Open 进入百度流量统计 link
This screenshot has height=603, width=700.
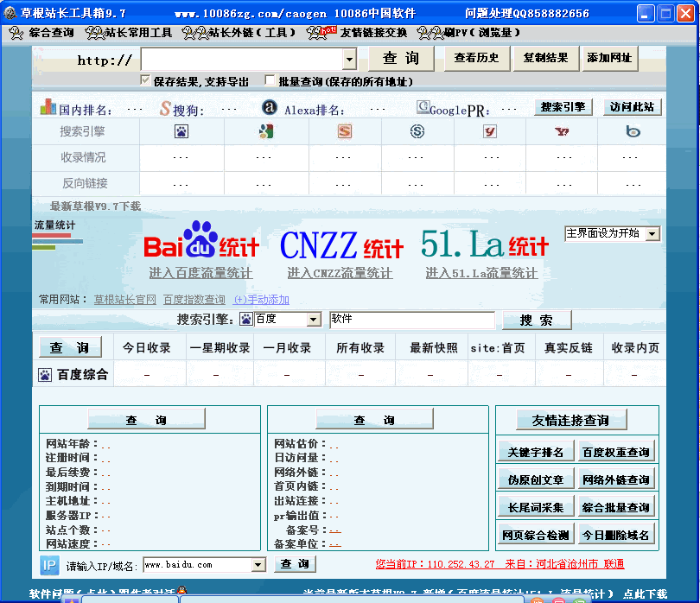tap(200, 273)
